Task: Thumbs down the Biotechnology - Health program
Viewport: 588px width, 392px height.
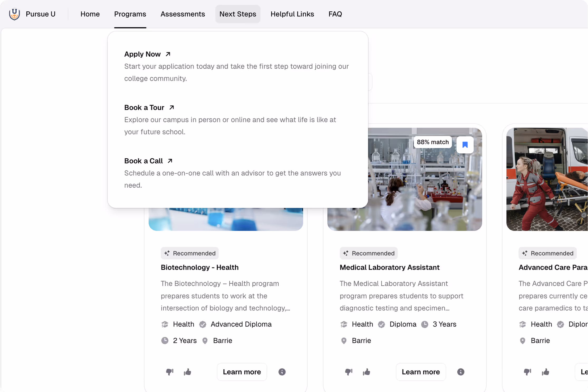Action: pos(169,372)
